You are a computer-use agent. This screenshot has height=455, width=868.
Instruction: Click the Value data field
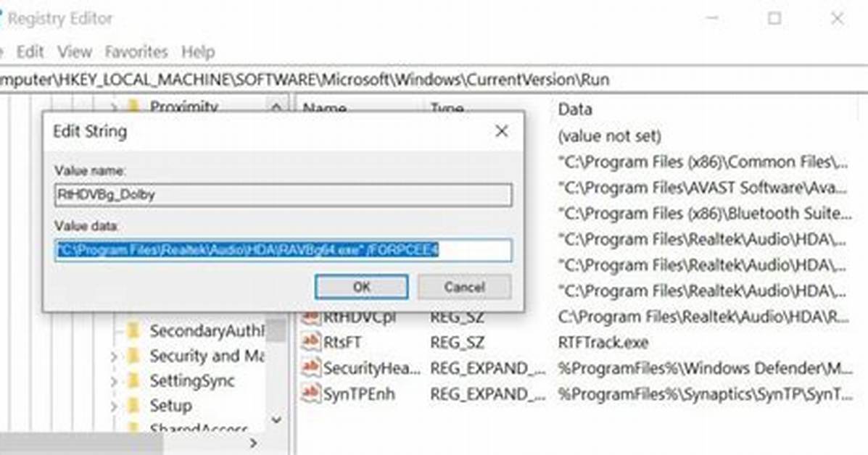283,251
